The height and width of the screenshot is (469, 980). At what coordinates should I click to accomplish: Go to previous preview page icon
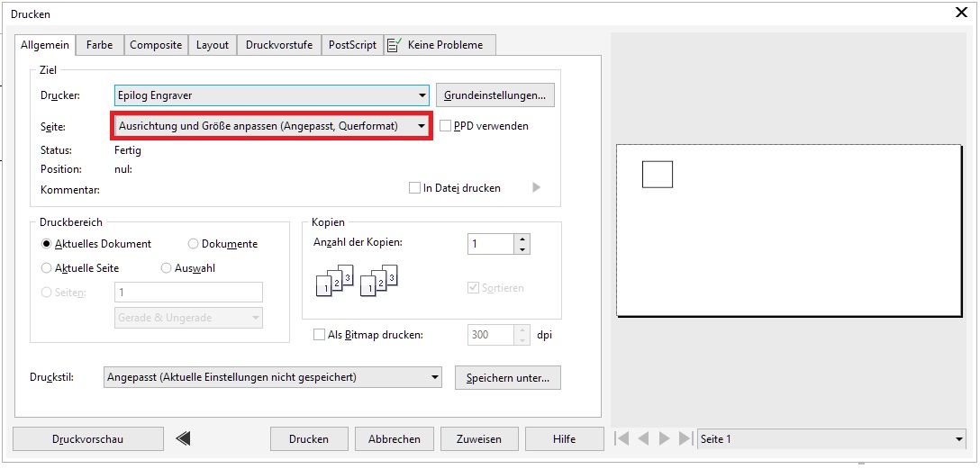point(643,438)
